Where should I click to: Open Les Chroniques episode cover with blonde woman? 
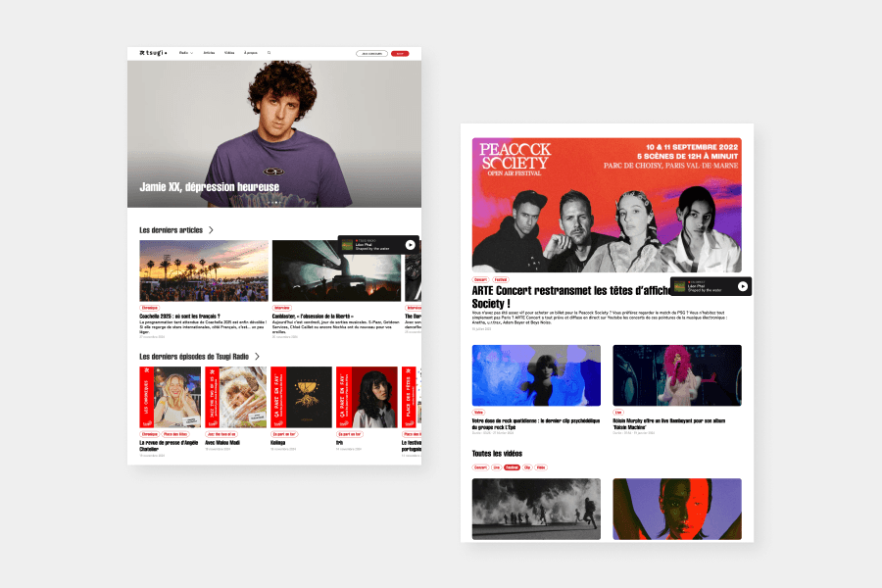coord(170,397)
